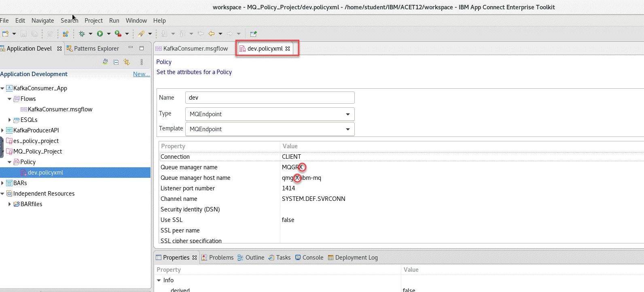The image size is (644, 292).
Task: Open the Debug configurations dropdown arrow
Action: [91, 34]
